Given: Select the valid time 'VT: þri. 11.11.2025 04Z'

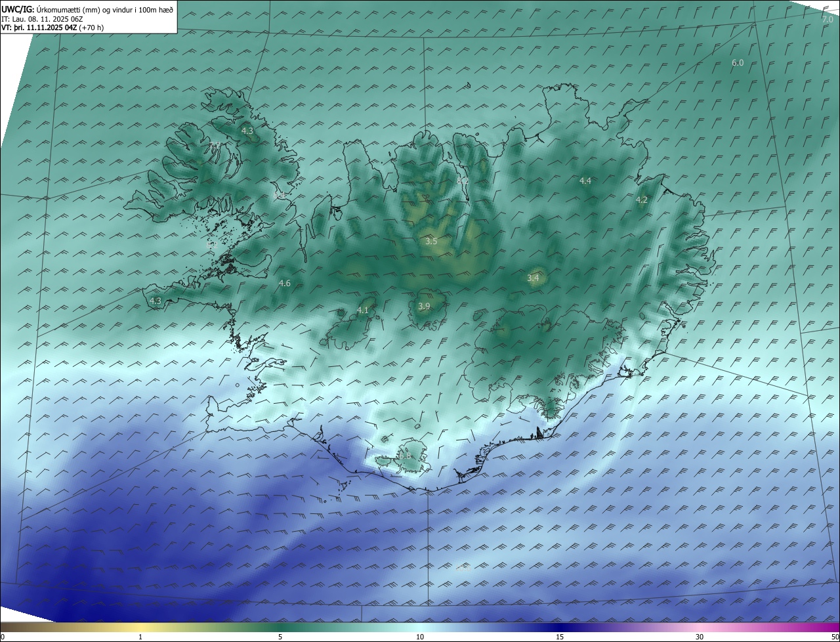Looking at the screenshot, I should (x=39, y=28).
